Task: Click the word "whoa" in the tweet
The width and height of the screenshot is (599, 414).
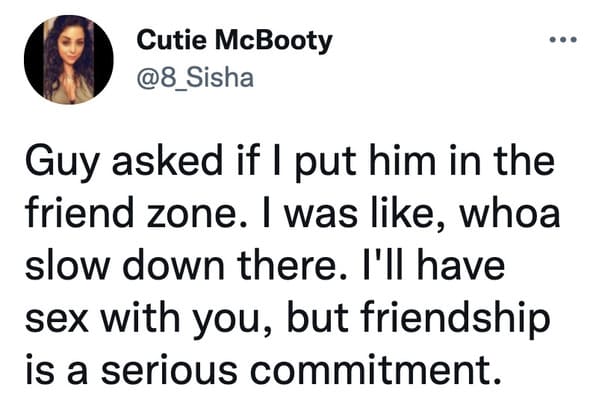Action: tap(510, 212)
